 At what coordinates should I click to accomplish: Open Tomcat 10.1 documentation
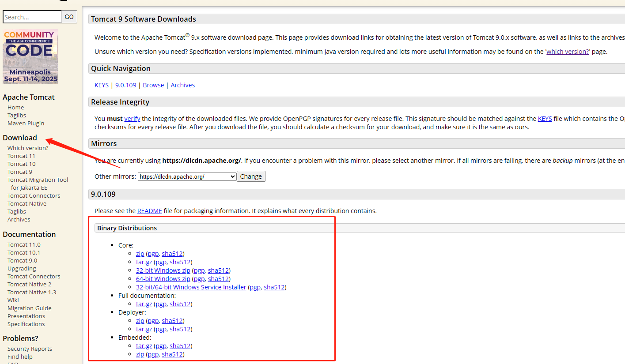pyautogui.click(x=24, y=252)
